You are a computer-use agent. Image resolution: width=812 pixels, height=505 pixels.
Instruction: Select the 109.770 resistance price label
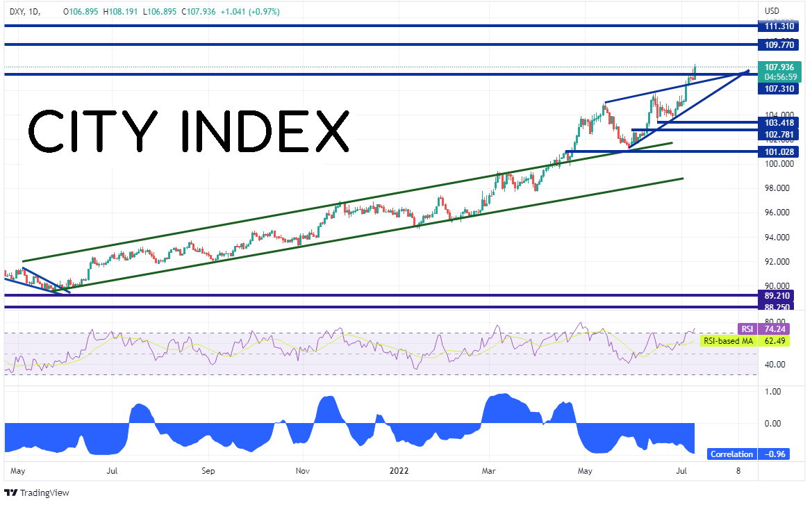pos(779,45)
